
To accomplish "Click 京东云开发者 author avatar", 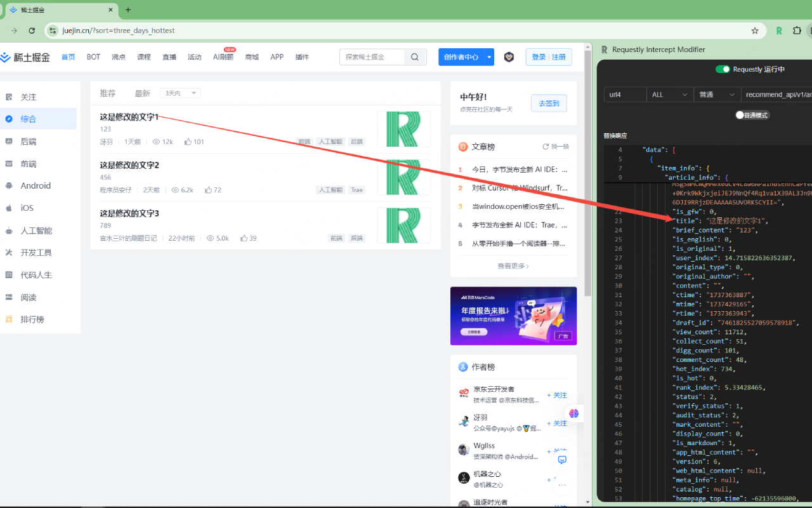I will 464,394.
